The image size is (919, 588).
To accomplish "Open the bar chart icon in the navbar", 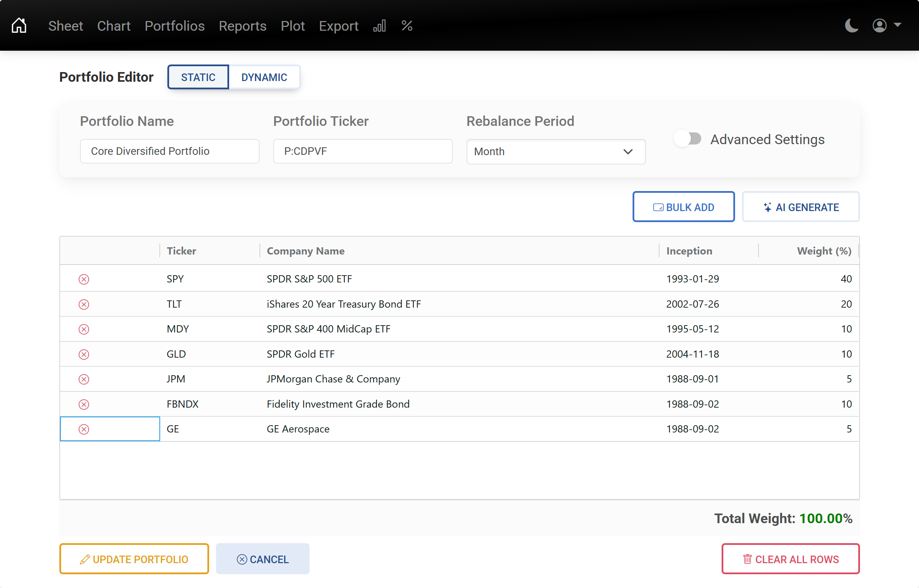I will tap(380, 26).
